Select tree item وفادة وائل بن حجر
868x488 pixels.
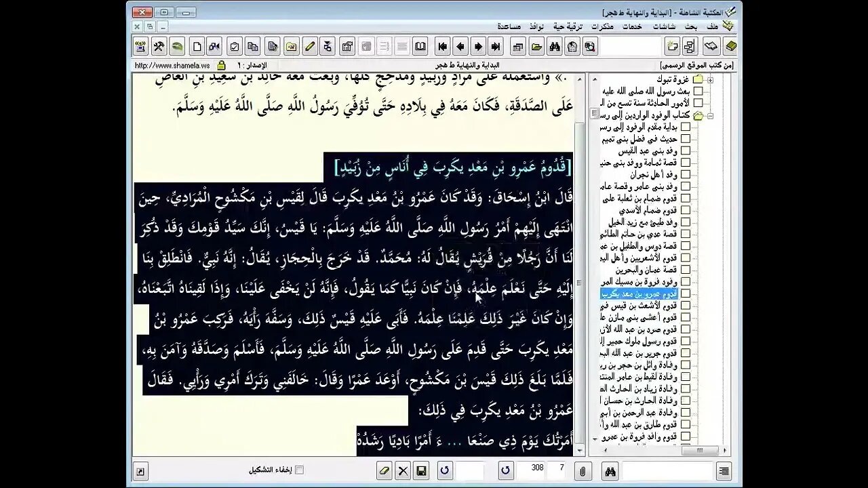pyautogui.click(x=639, y=365)
